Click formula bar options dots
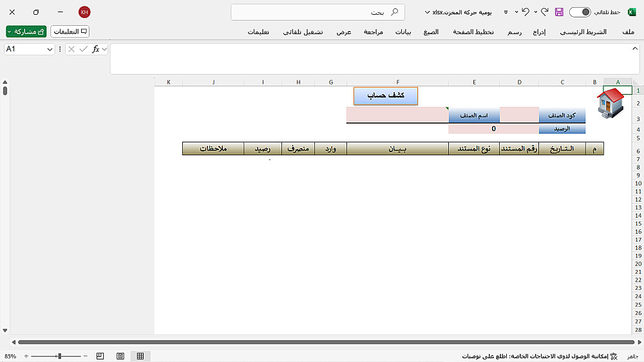Image resolution: width=644 pixels, height=362 pixels. pyautogui.click(x=60, y=49)
